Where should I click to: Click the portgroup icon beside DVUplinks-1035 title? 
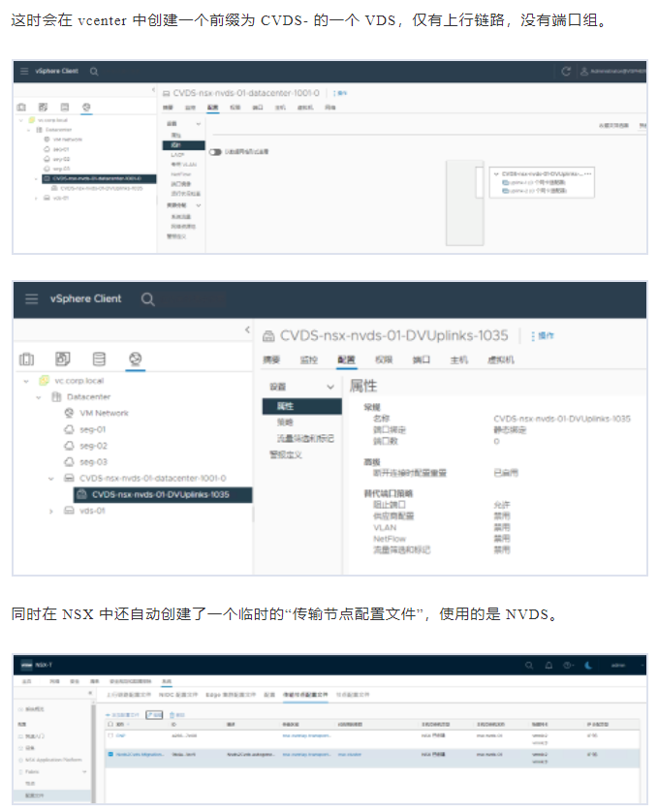pos(268,336)
